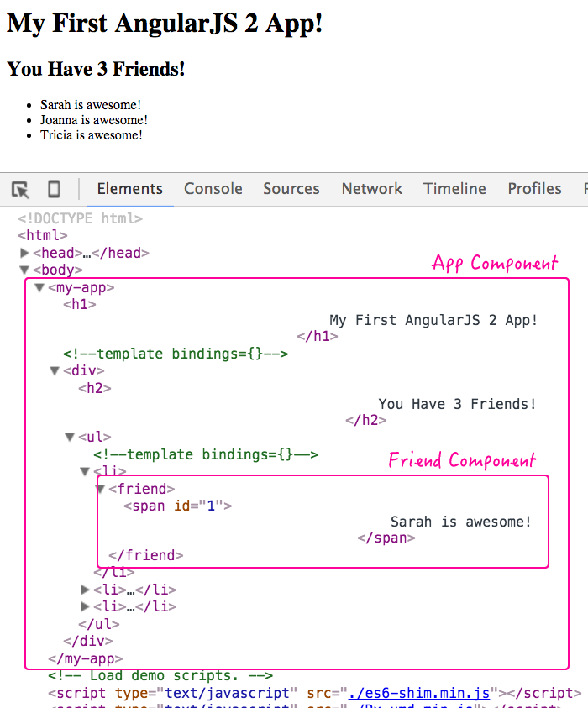
Task: Open the Timeline tab
Action: (x=454, y=189)
